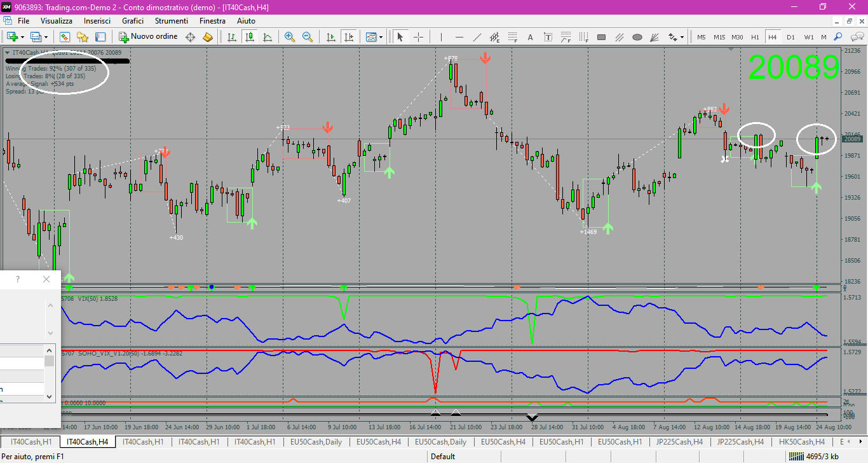Viewport: 868px width, 463px height.
Task: Switch timeframe to M30
Action: 737,37
